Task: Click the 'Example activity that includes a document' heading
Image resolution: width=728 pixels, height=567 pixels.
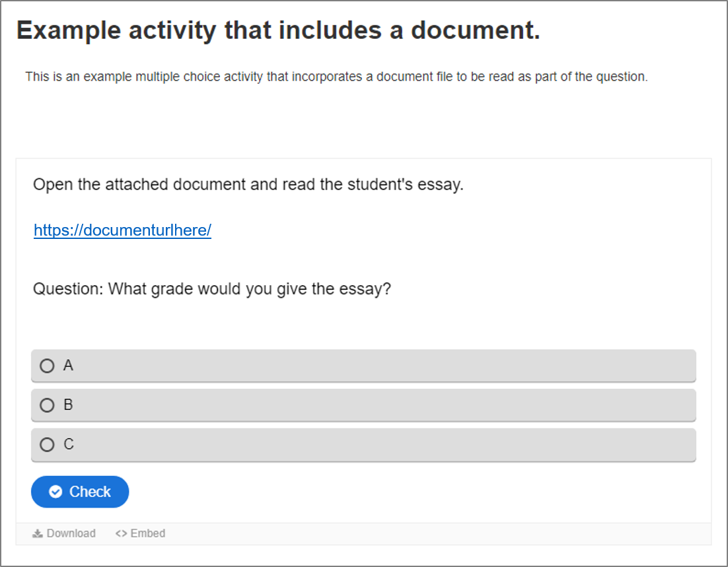Action: point(279,30)
